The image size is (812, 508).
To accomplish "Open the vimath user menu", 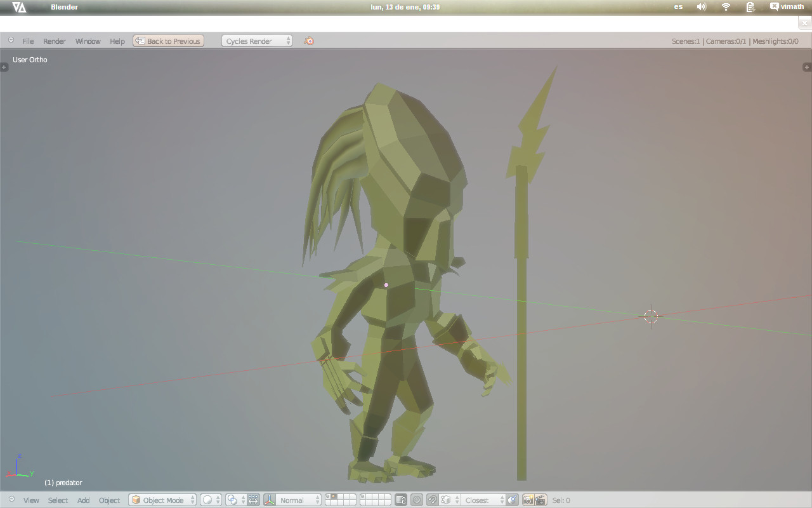I will (787, 7).
